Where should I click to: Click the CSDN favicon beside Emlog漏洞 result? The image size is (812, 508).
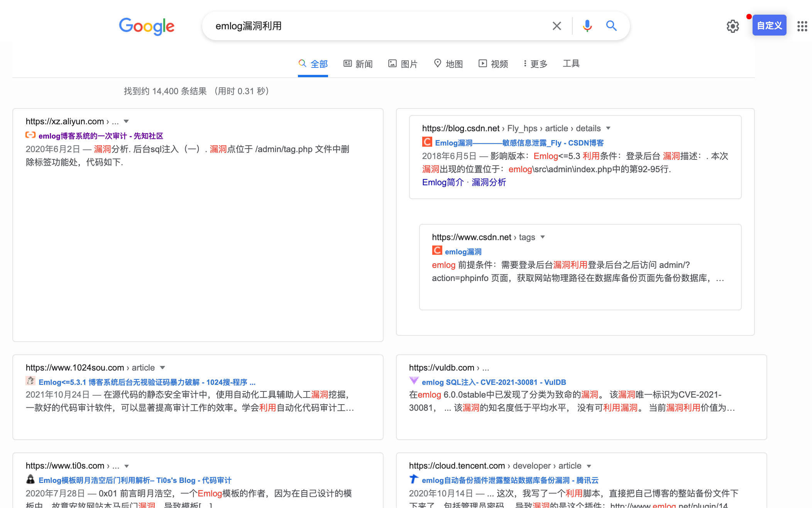(427, 142)
